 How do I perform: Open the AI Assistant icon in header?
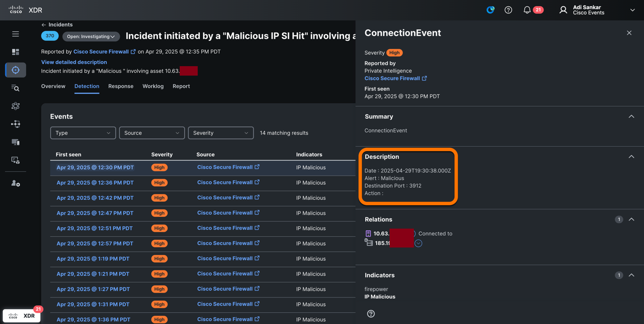[490, 10]
